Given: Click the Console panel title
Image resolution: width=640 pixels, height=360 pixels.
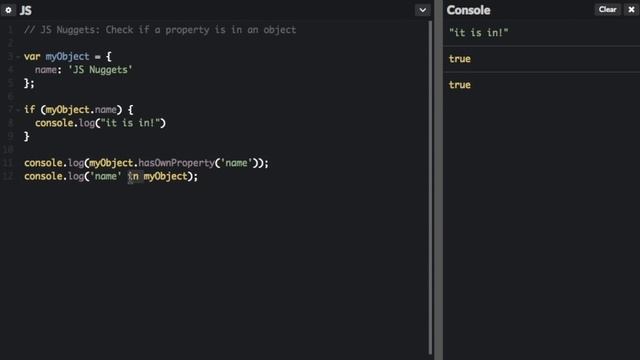Looking at the screenshot, I should coord(468,10).
